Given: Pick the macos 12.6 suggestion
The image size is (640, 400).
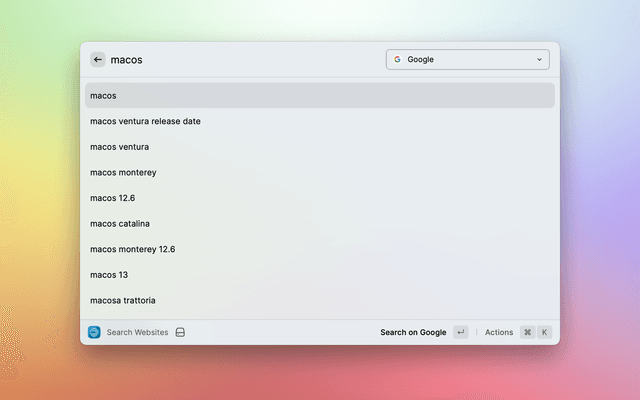Looking at the screenshot, I should [112, 198].
